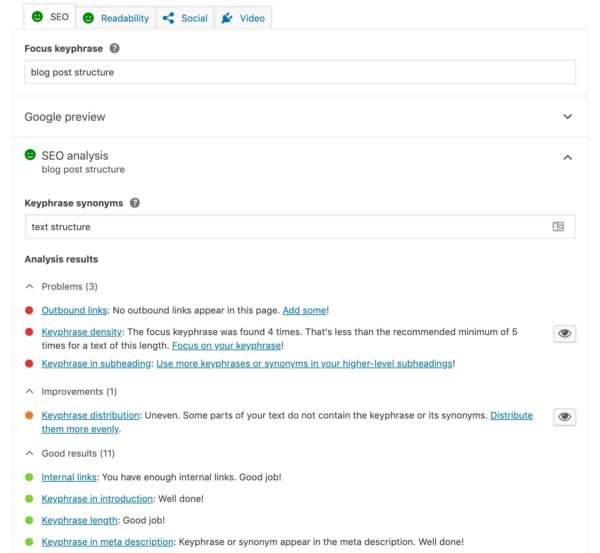Click the red bullet for Keyphrase in subheading
Viewport: 600px width, 553px height.
pyautogui.click(x=29, y=364)
